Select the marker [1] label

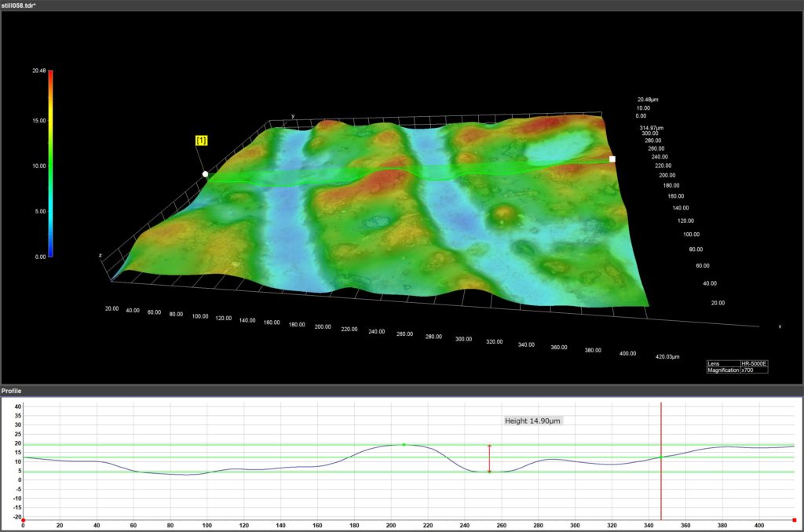click(201, 140)
